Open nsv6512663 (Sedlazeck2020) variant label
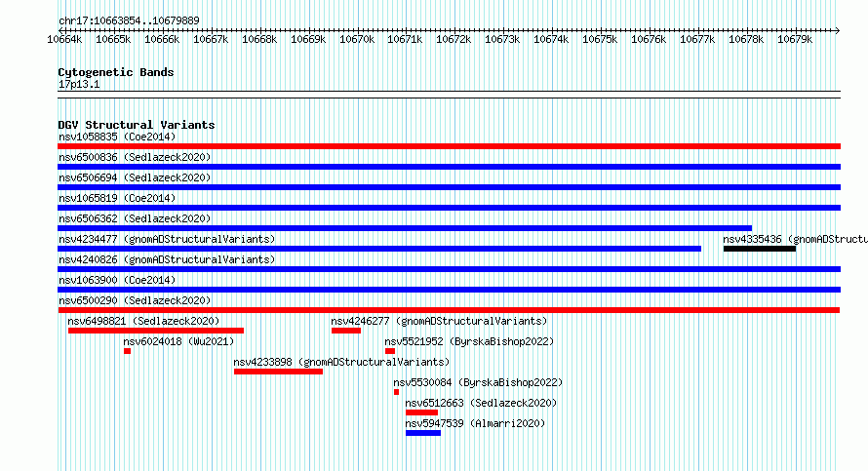The height and width of the screenshot is (471, 868). click(x=481, y=403)
